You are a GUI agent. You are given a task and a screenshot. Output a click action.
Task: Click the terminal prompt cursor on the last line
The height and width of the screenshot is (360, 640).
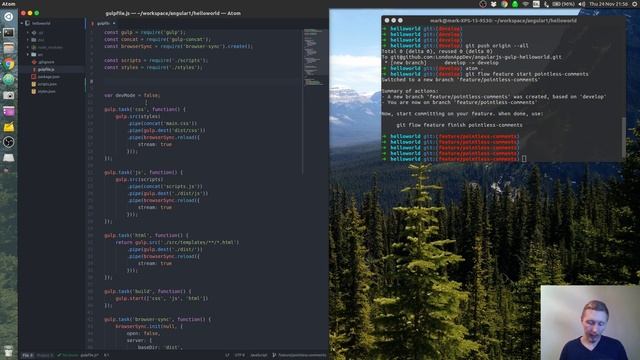(x=524, y=159)
